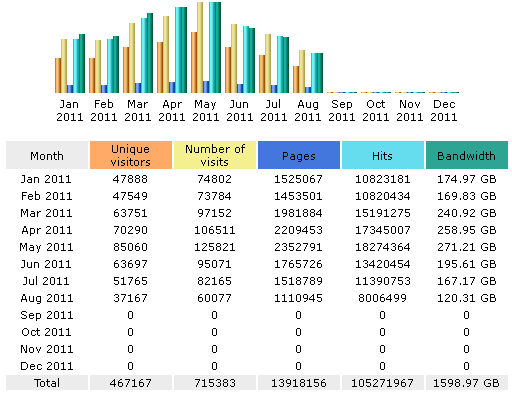Viewport: 512px width, 397px height.
Task: Click pages value 1110945
Action: coord(298,298)
